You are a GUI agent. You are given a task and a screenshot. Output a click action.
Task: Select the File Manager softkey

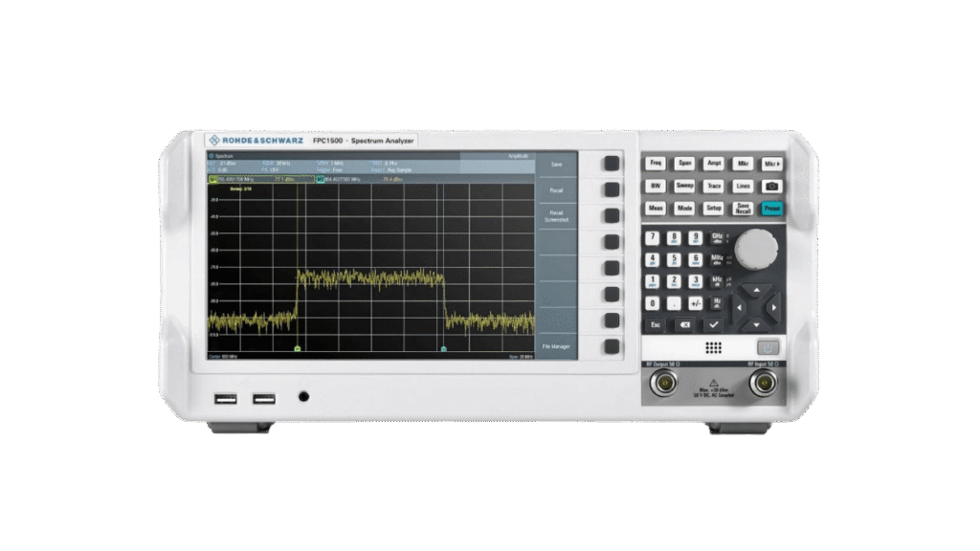556,346
